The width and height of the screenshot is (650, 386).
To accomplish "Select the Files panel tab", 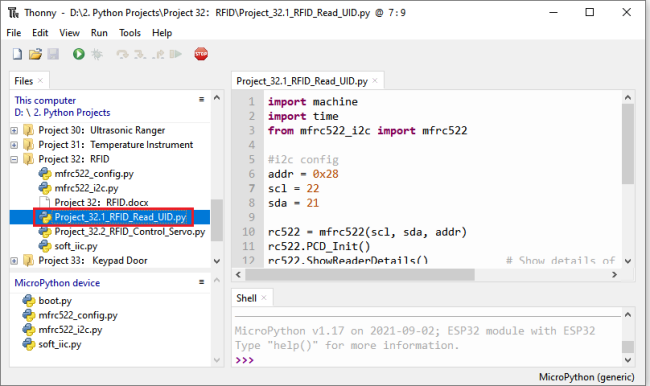I will pos(24,81).
